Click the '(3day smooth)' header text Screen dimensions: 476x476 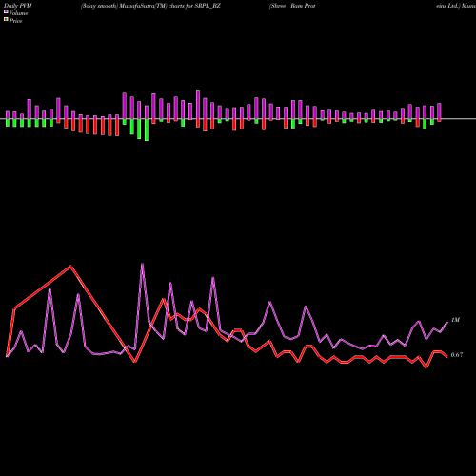[99, 6]
